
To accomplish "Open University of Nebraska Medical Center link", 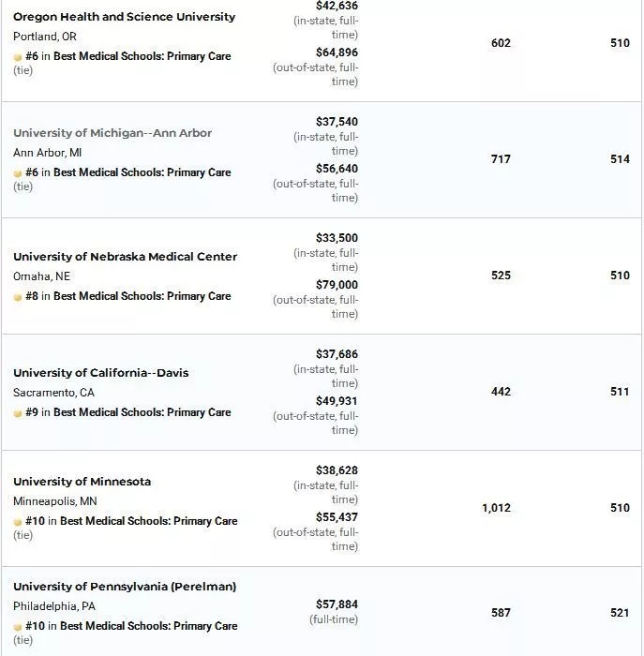I will [125, 257].
